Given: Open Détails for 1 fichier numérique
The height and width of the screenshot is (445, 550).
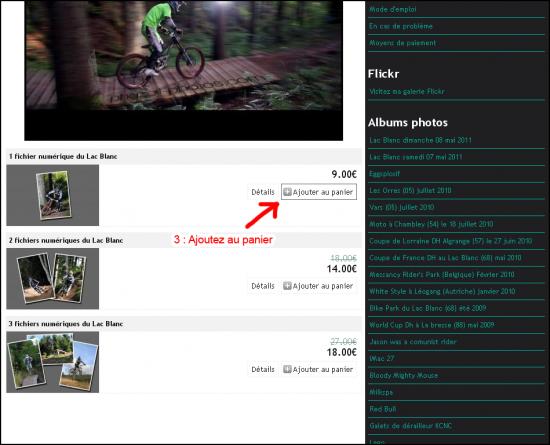Looking at the screenshot, I should pos(263,192).
